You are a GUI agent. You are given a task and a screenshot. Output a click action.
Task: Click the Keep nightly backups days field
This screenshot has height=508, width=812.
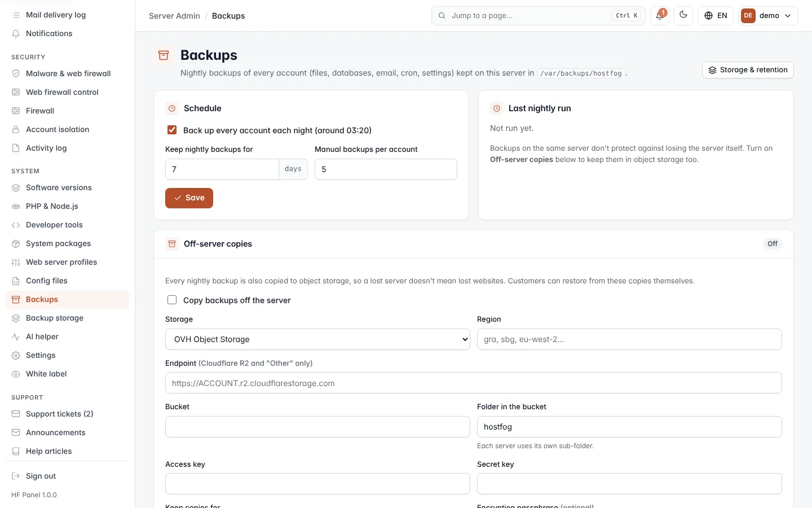222,169
